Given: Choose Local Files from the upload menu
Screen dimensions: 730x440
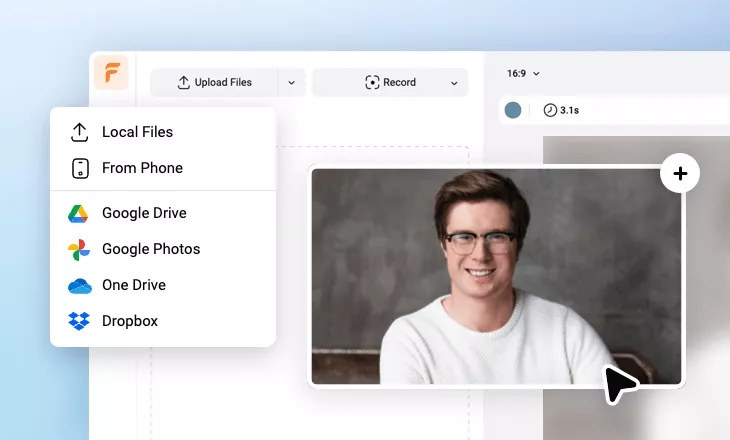Looking at the screenshot, I should point(137,132).
